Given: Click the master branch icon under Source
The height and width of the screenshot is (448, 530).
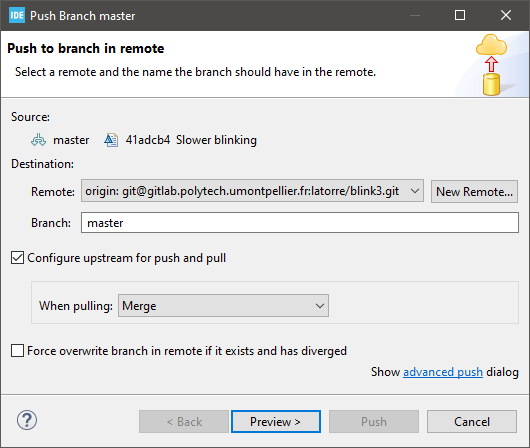Looking at the screenshot, I should (39, 140).
